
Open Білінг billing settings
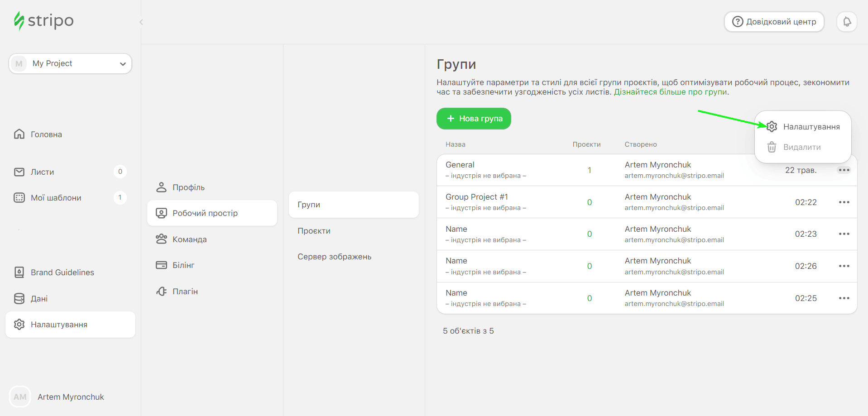click(183, 265)
